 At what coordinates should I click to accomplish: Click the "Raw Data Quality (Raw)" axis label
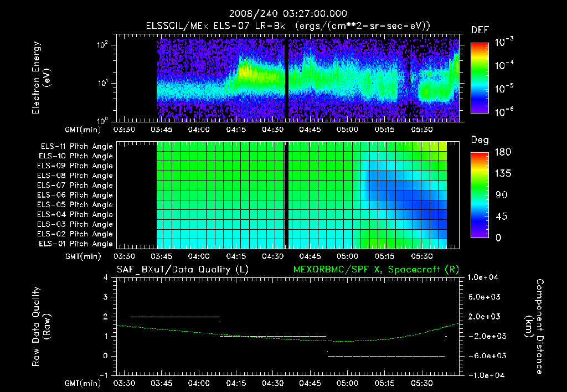(41, 327)
